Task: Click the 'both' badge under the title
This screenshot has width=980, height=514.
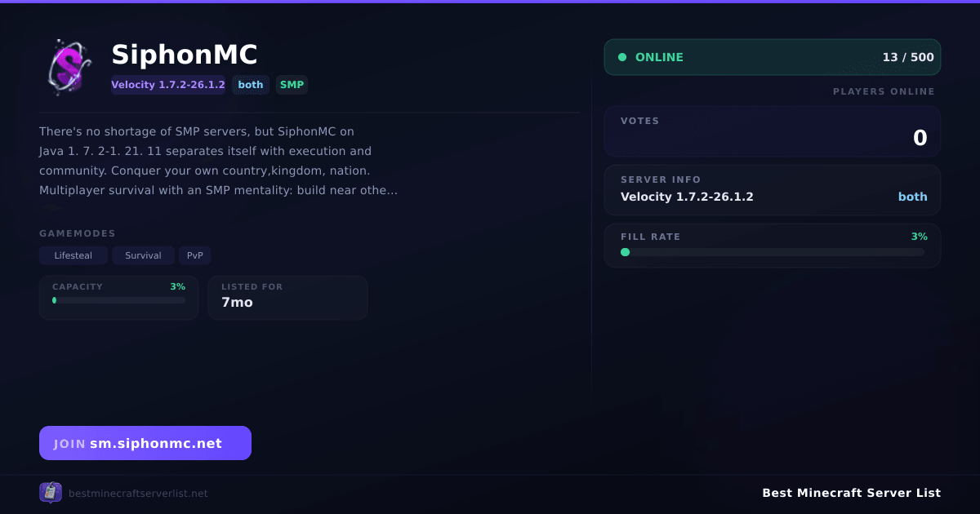Action: pos(251,85)
